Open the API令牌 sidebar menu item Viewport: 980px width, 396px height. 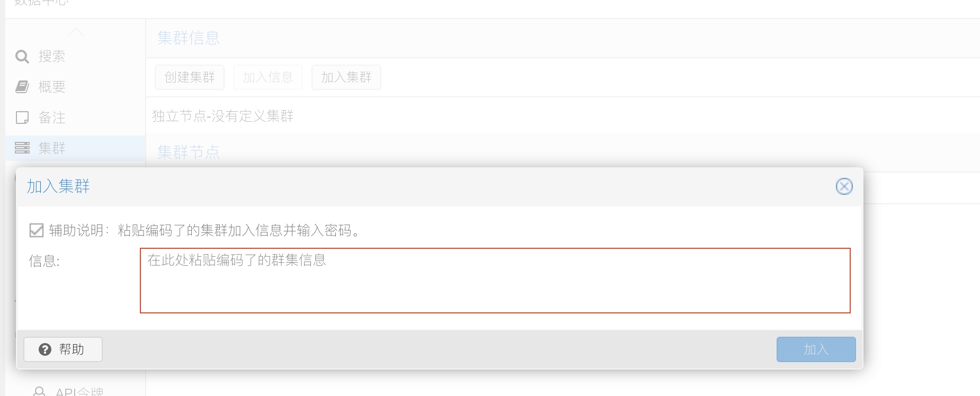coord(79,392)
